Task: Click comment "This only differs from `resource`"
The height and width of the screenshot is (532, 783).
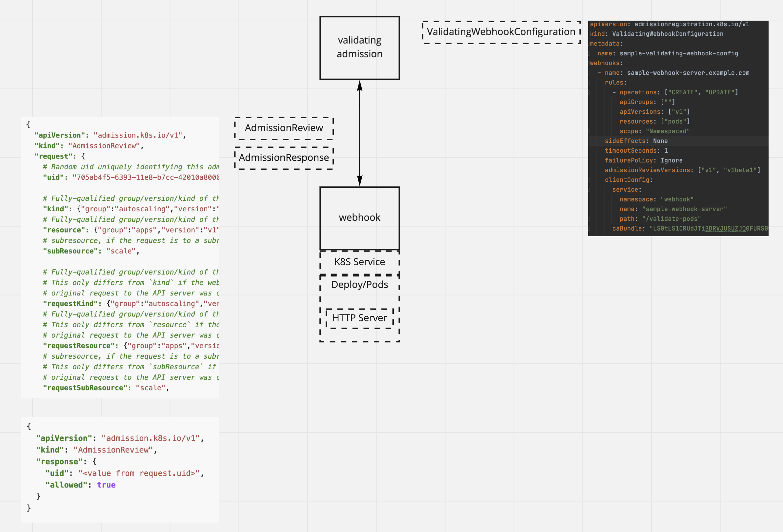Action: coord(131,325)
